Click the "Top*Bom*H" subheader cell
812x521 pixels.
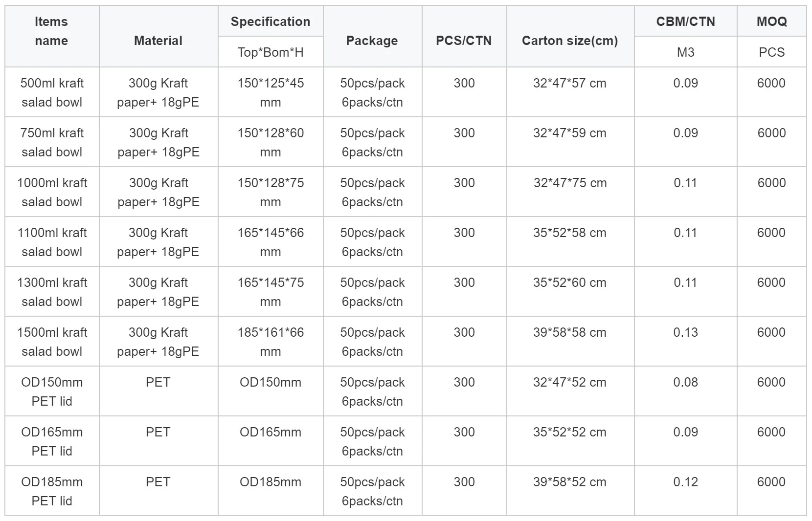coord(271,52)
